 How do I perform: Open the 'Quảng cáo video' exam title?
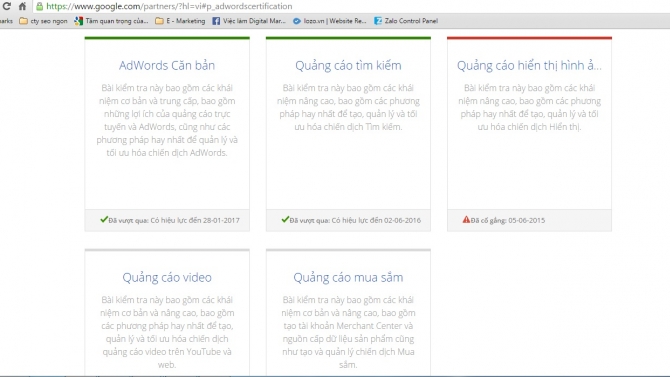tap(167, 277)
